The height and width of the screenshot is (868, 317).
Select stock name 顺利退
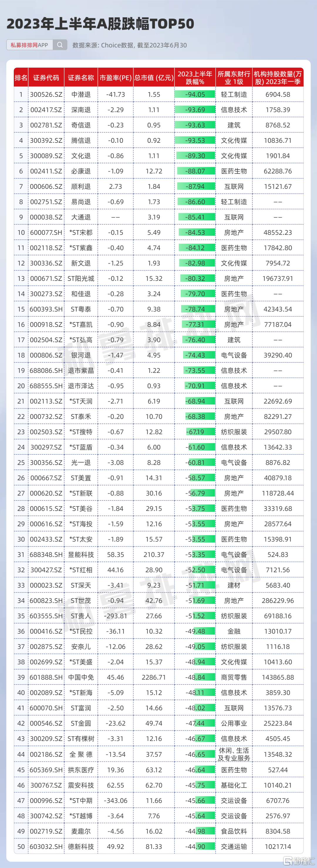click(x=81, y=186)
